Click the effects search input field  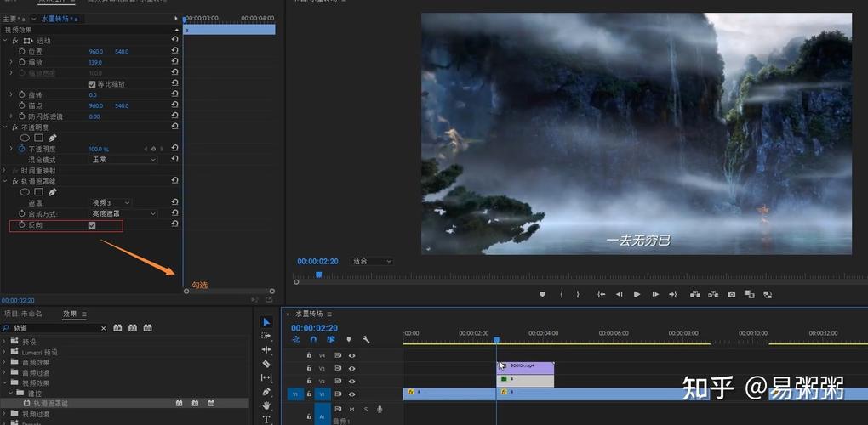(x=54, y=328)
